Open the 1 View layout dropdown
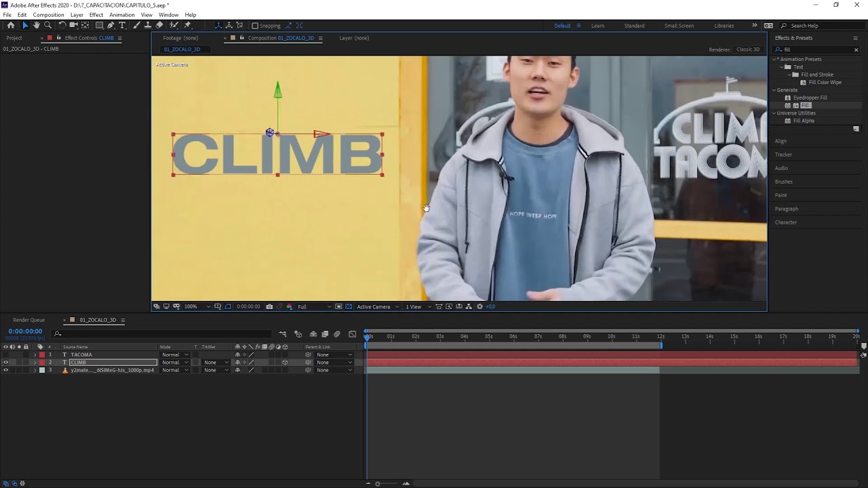Screen dimensions: 868x488 tap(418, 306)
